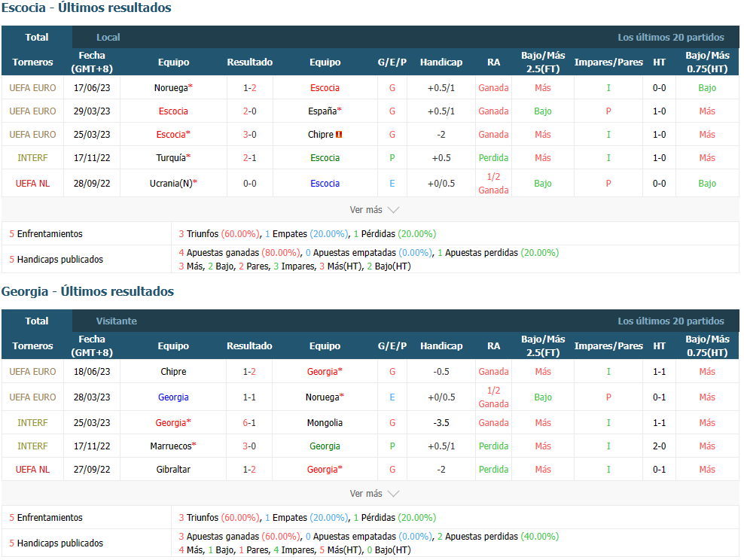
Task: Open Los últimos 20 partidos for Georgia
Action: coord(670,321)
